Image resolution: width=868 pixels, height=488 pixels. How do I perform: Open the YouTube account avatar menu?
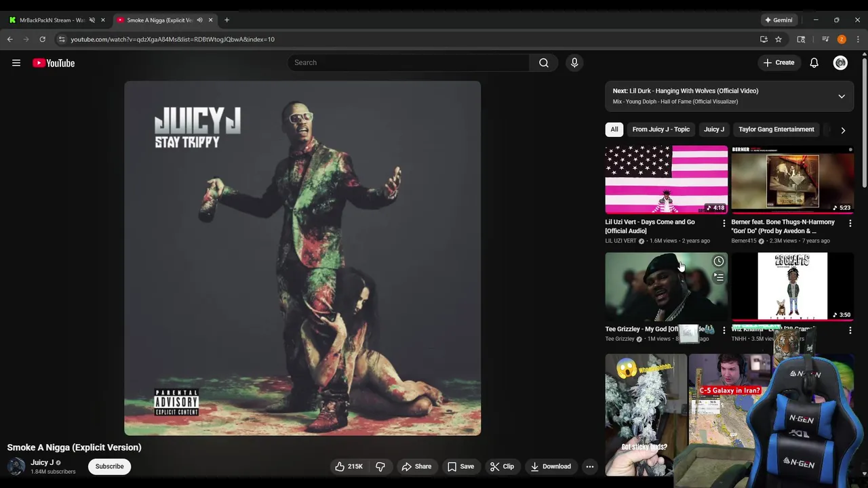click(840, 63)
